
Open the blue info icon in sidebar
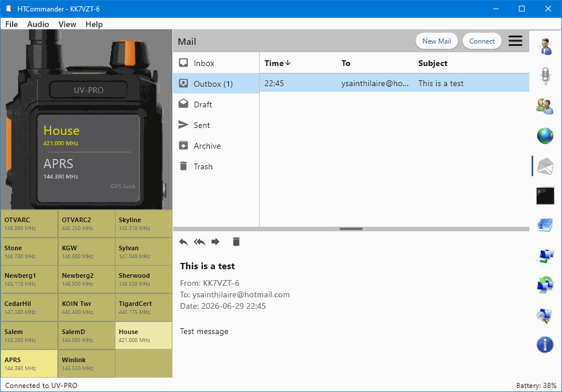545,345
